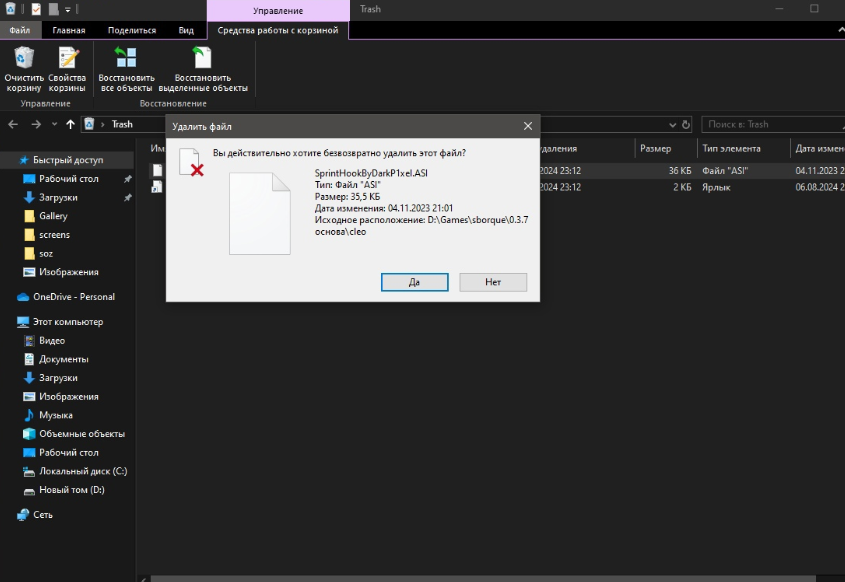Screen dimensions: 845x582
Task: Click the Empty Recycle Bin icon (Очистить корзину)
Action: [x=24, y=68]
